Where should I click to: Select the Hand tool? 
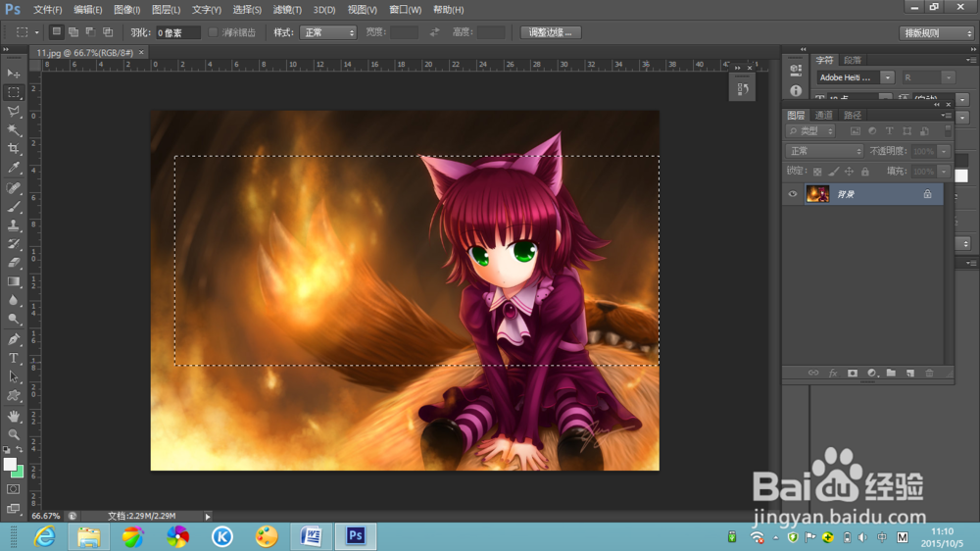[x=13, y=416]
